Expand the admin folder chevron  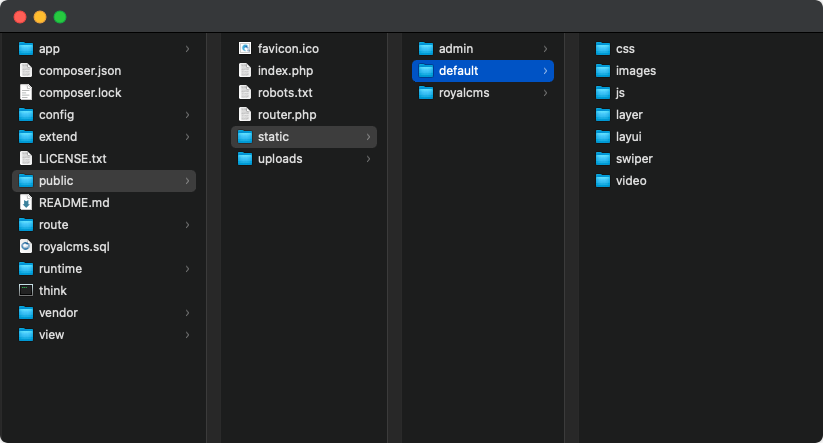[x=545, y=48]
